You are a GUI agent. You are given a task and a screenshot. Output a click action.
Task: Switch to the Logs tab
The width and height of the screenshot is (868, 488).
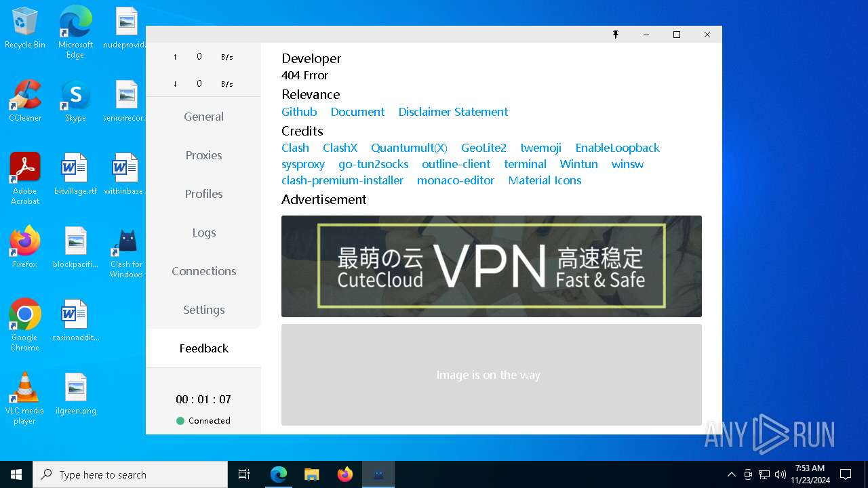(x=203, y=232)
